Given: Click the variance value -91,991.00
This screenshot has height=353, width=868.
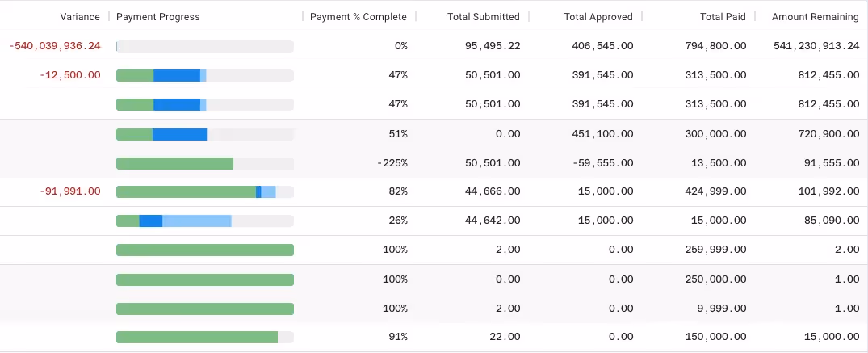Looking at the screenshot, I should 70,191.
